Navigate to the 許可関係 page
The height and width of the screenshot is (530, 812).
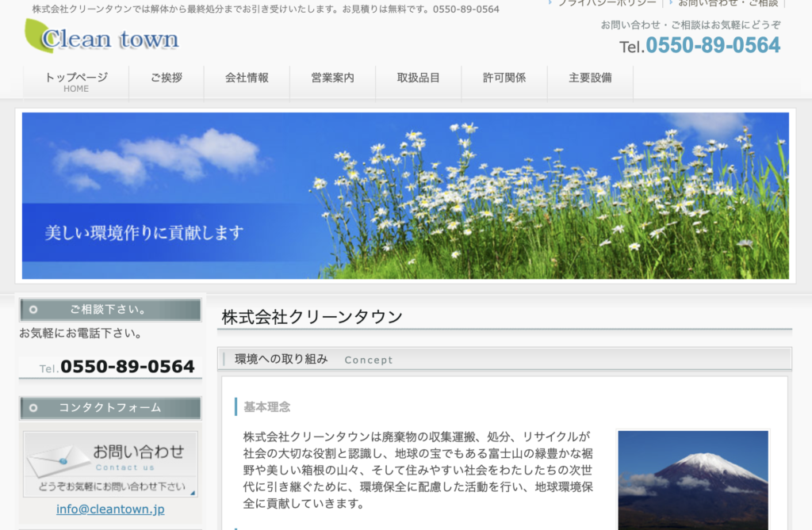pos(504,78)
